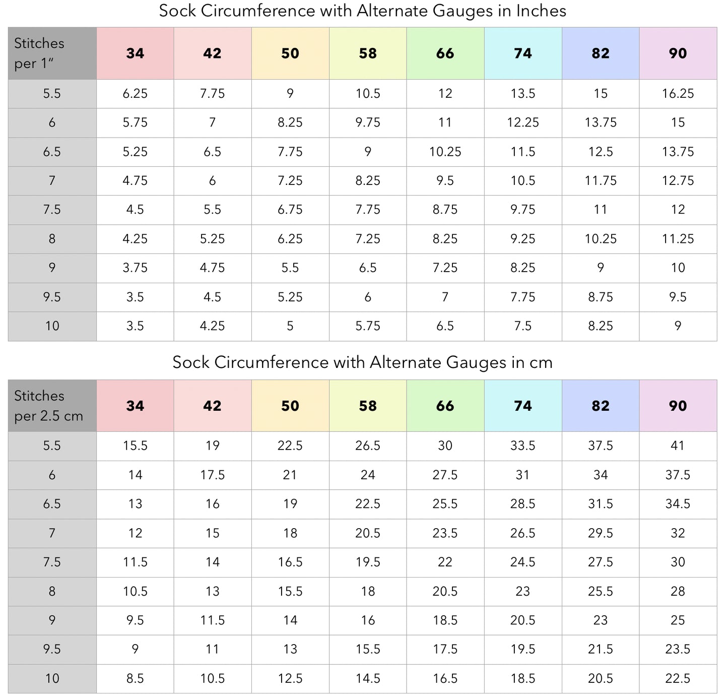Click the 6.5 row label in cm table
Screen dimensions: 728x700
(x=52, y=504)
